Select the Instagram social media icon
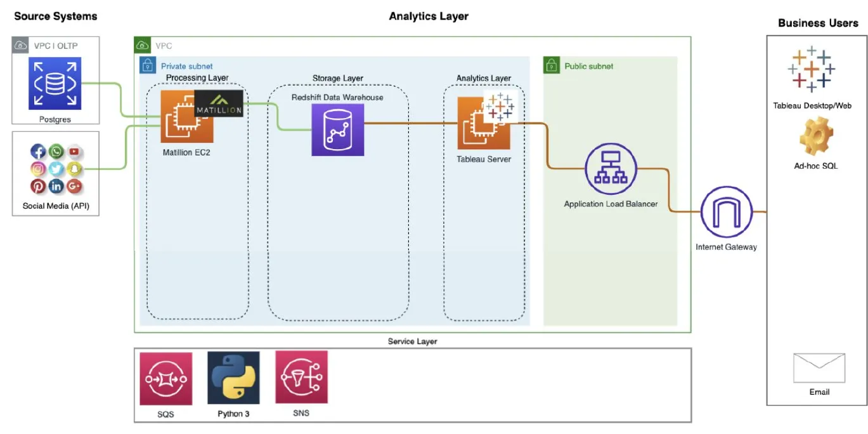 click(x=38, y=169)
